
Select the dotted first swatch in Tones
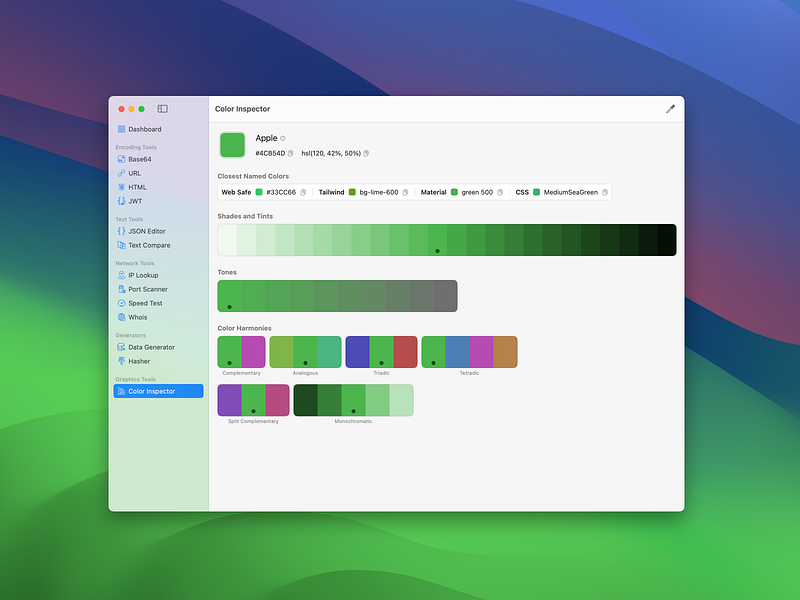[230, 296]
